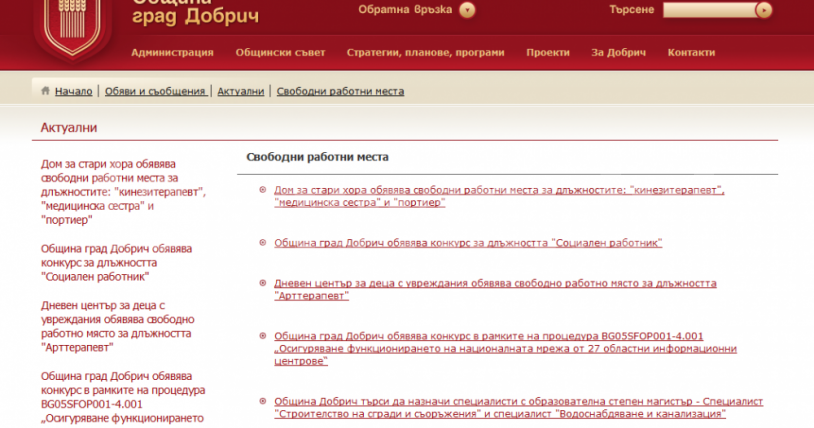
Task: Open sidebar link for Социален работник competition
Action: (x=116, y=262)
